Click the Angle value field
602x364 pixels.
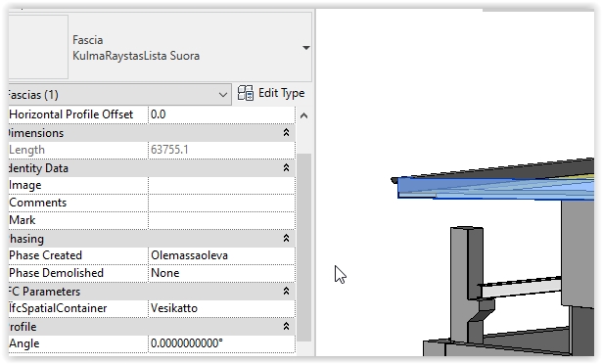(x=221, y=343)
